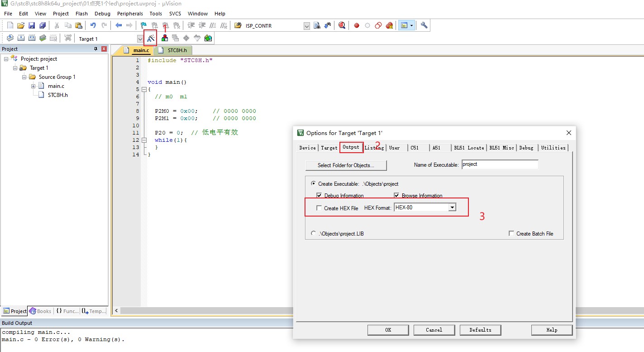Click the Incremental Find icon
The height and width of the screenshot is (352, 644).
[327, 25]
